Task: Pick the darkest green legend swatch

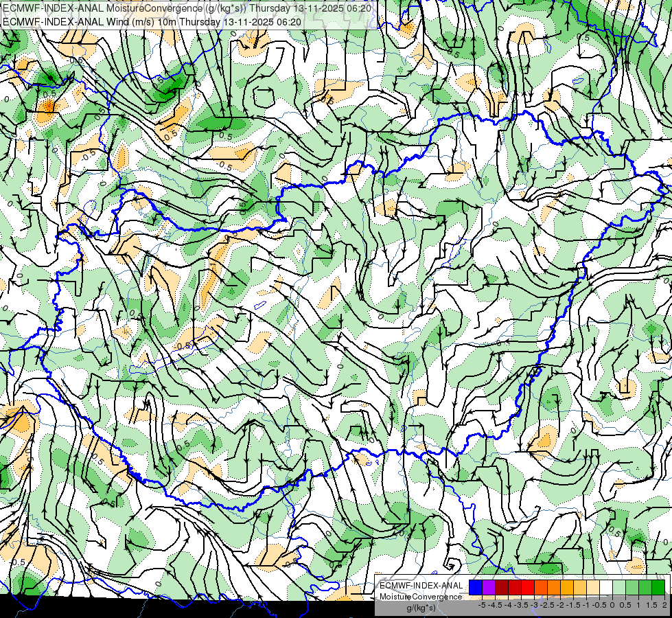Action: pyautogui.click(x=658, y=587)
